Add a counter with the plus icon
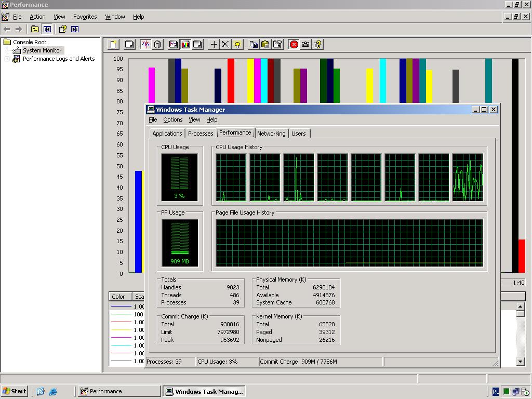Viewport: 532px width, 399px height. point(214,45)
